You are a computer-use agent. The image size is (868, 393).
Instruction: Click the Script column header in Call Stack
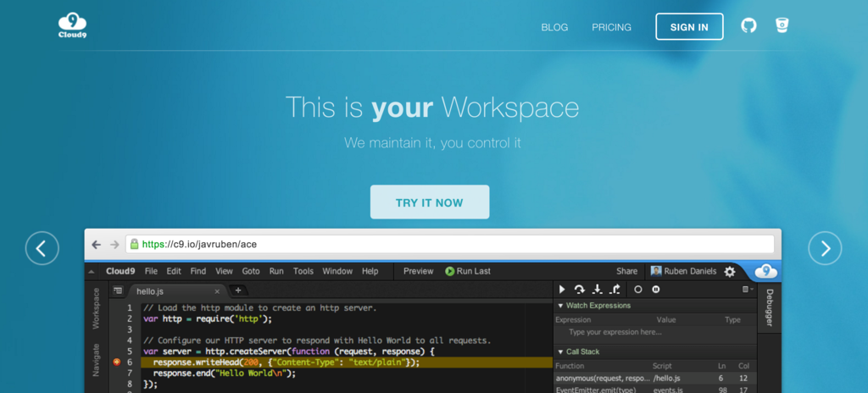tap(663, 366)
